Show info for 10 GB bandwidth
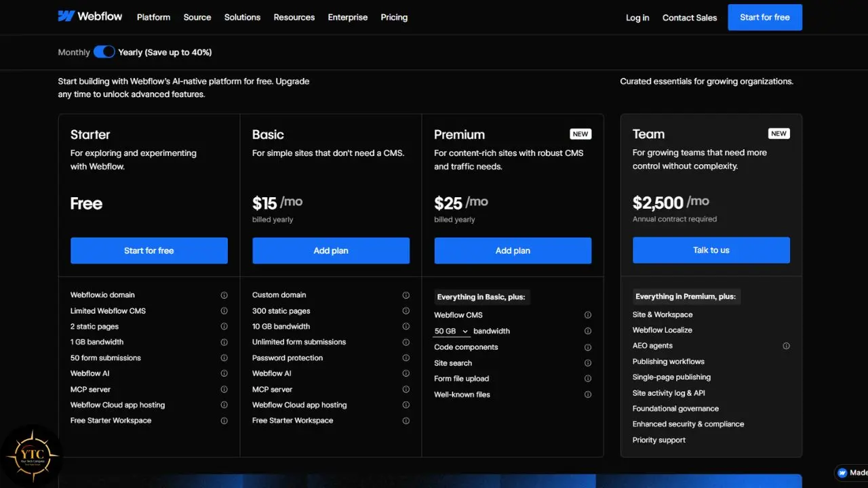The image size is (868, 488). (406, 327)
